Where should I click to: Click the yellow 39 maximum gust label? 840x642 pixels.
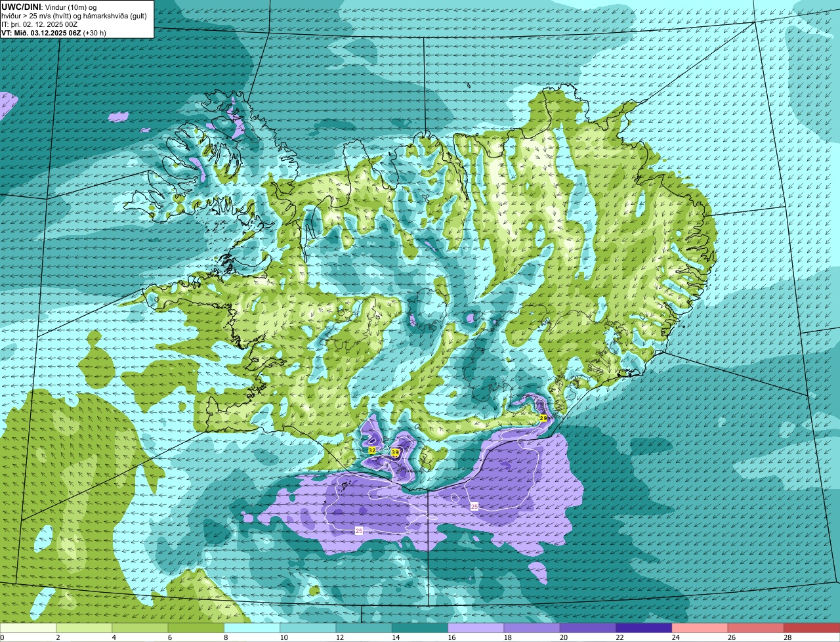coord(395,452)
